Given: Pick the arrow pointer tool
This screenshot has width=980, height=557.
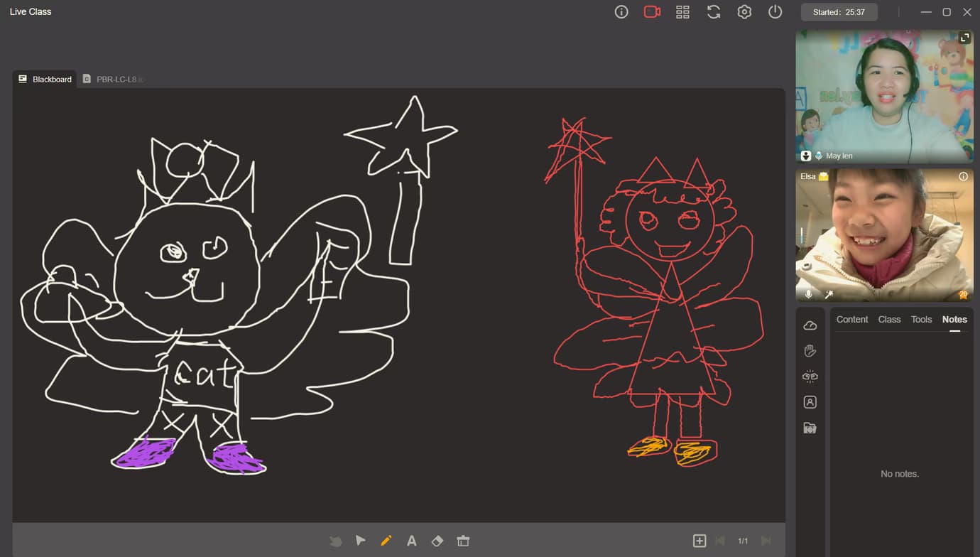Looking at the screenshot, I should (x=361, y=541).
